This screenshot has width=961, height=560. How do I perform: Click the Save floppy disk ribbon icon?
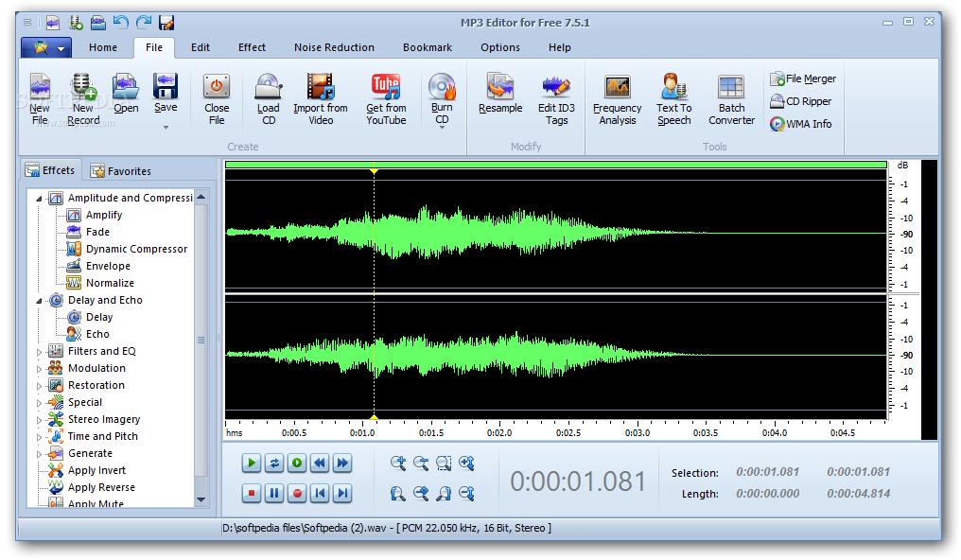tap(166, 87)
